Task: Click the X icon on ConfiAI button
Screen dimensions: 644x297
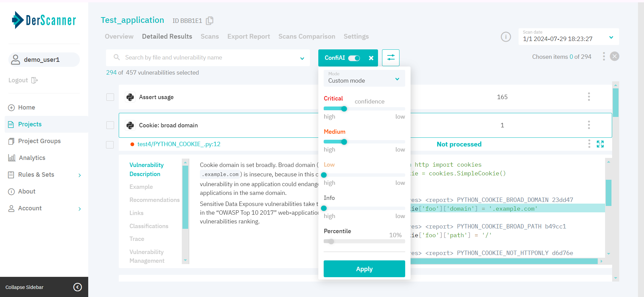Action: tap(371, 58)
